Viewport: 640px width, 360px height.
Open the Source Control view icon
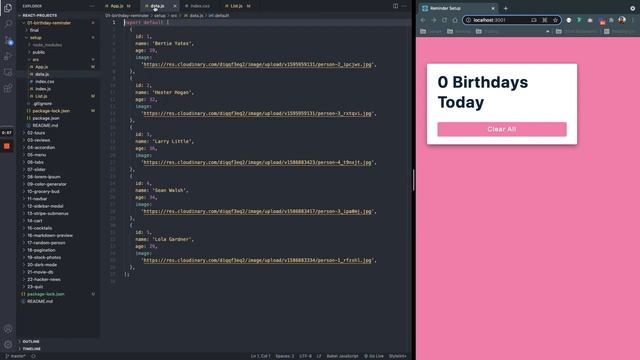pos(8,40)
